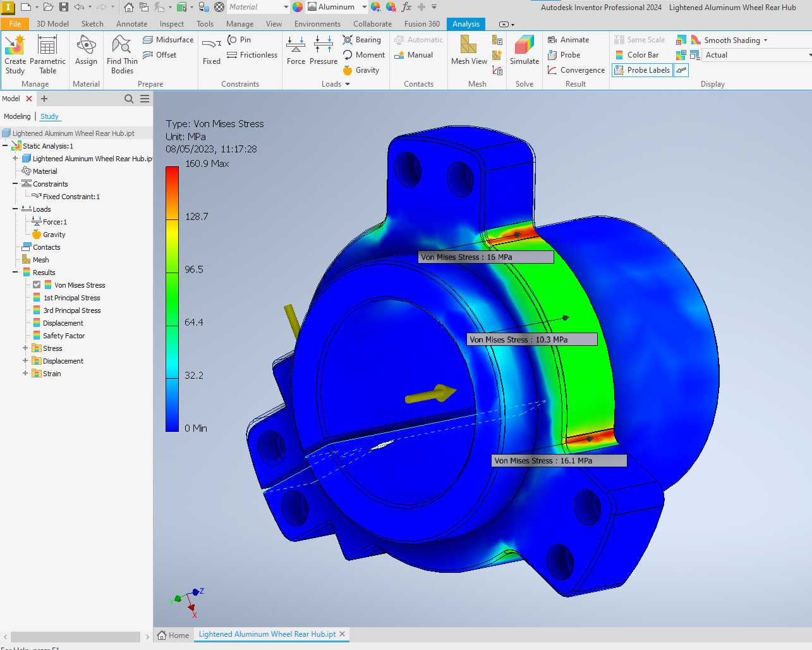The image size is (812, 650).
Task: Switch to the 3D Model ribbon tab
Action: 52,24
